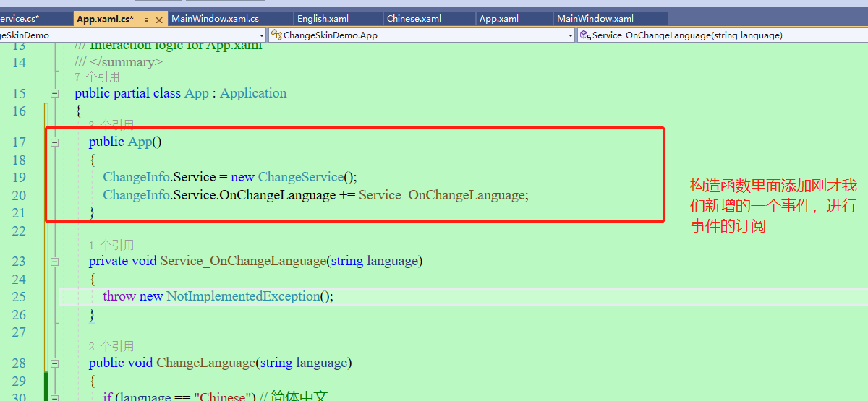Switch to the MainWindow.xaml.cs tab

coord(215,19)
